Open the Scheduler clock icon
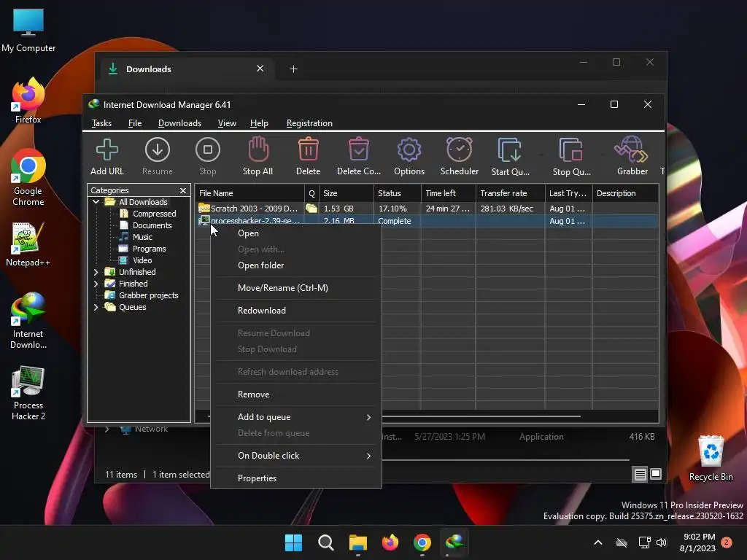 460,149
